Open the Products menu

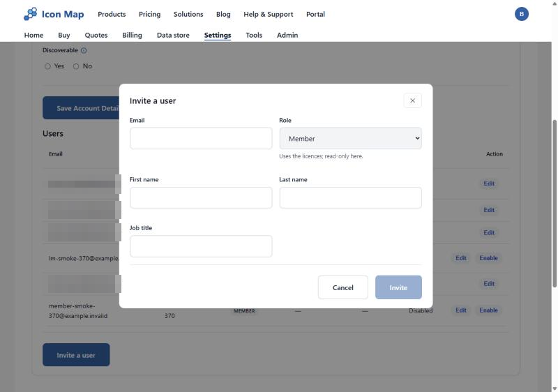click(112, 14)
